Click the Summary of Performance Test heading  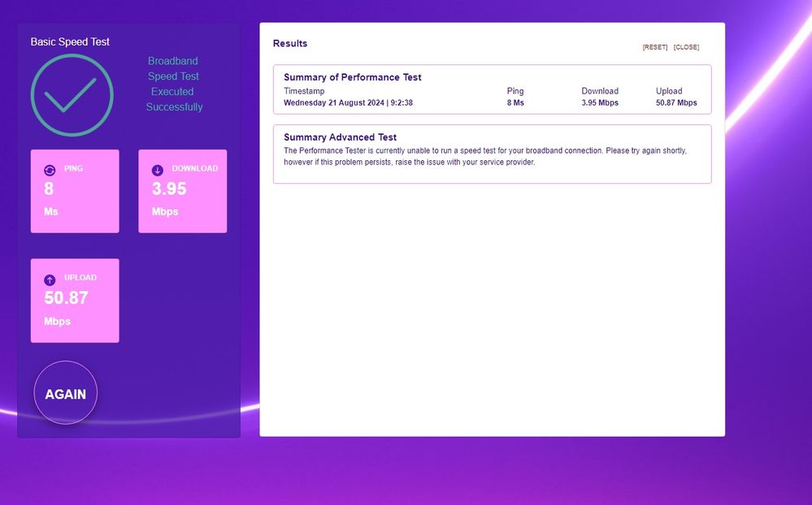pos(353,77)
